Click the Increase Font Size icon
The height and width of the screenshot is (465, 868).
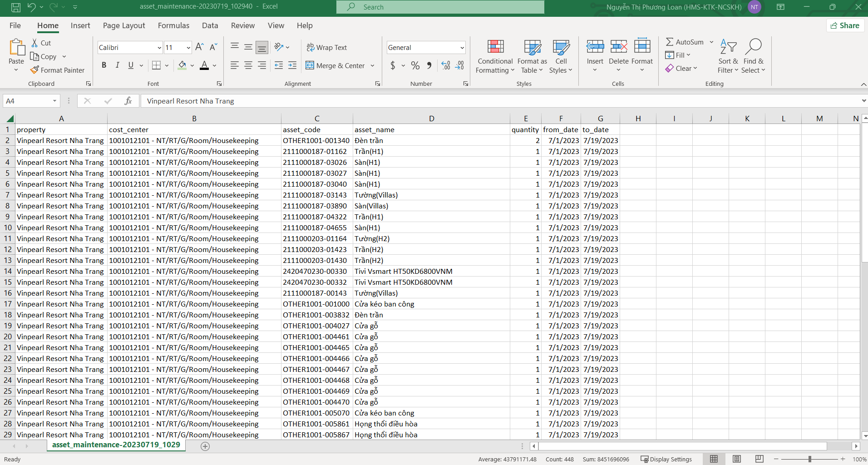[x=199, y=47]
